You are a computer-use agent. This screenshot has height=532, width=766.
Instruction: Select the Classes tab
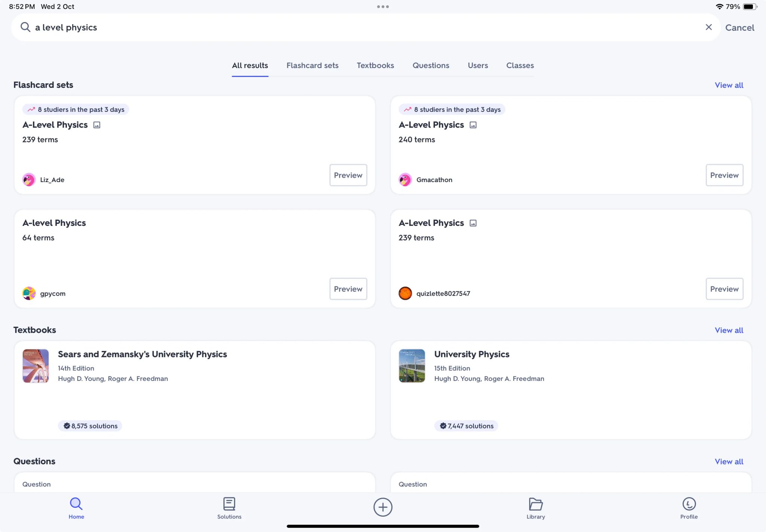[x=520, y=65]
